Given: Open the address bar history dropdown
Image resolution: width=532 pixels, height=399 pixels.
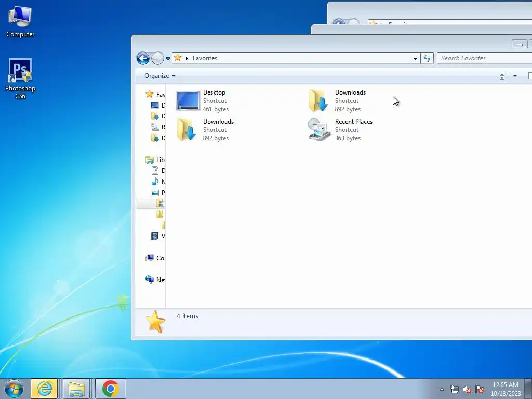Looking at the screenshot, I should [415, 58].
